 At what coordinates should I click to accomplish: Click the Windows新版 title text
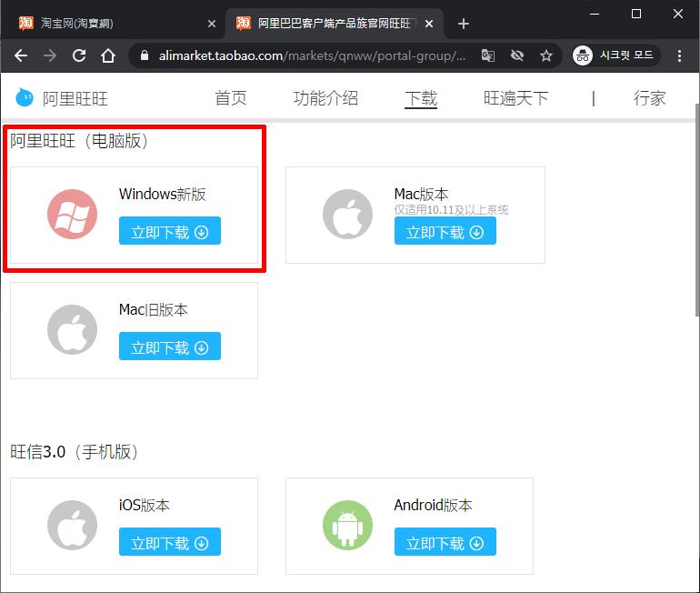pos(162,195)
